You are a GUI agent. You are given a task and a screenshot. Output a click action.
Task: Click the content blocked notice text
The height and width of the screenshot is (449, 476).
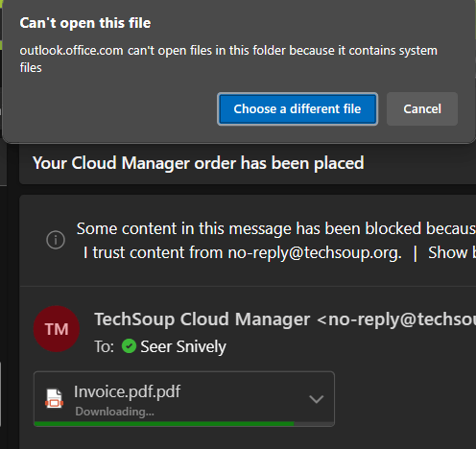pos(276,228)
